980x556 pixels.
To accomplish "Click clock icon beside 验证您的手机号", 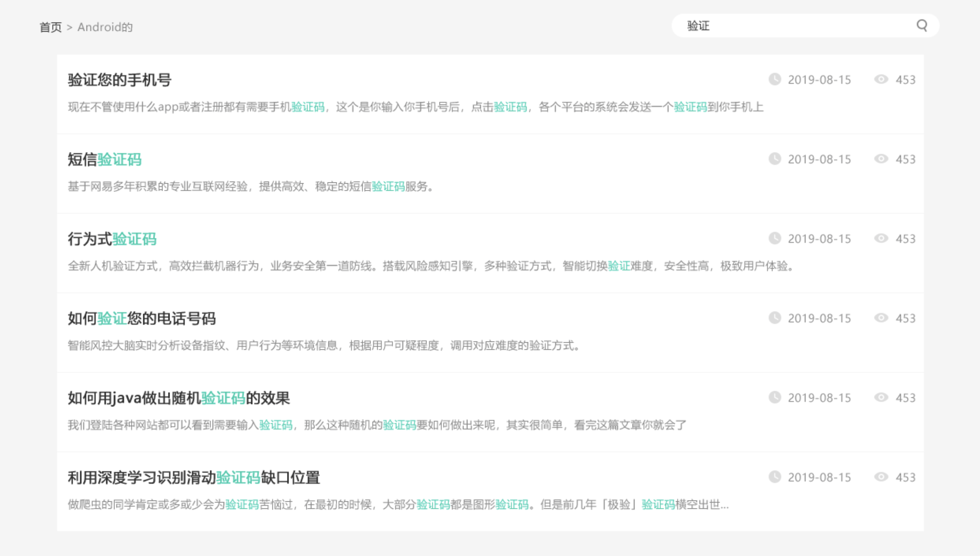I will (x=774, y=79).
